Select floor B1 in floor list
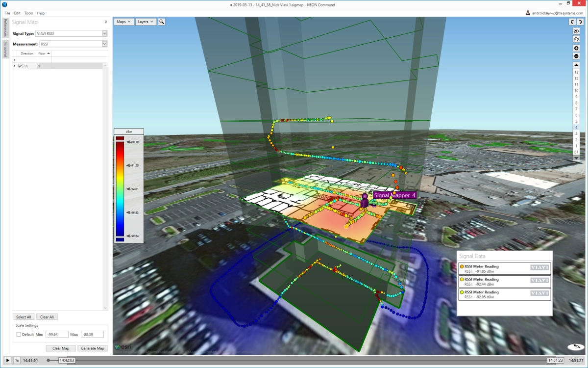Viewport: 588px width, 368px height. [576, 152]
